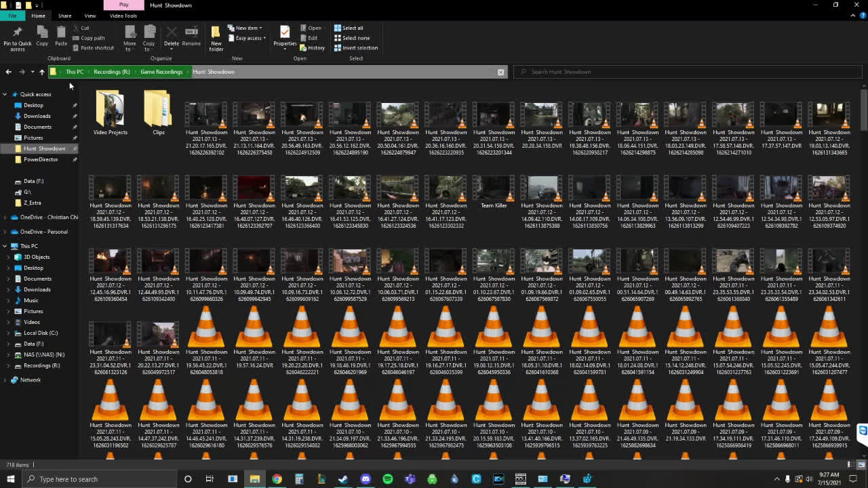Click Game Recordings in the address breadcrumb
This screenshot has width=868, height=488.
click(x=161, y=72)
